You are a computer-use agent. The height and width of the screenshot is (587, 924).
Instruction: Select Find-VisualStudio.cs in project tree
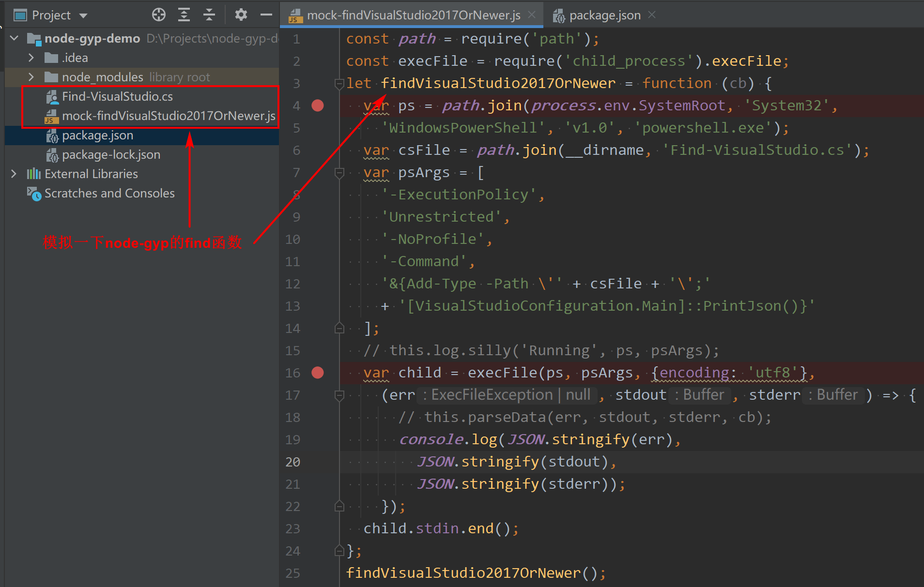(117, 96)
